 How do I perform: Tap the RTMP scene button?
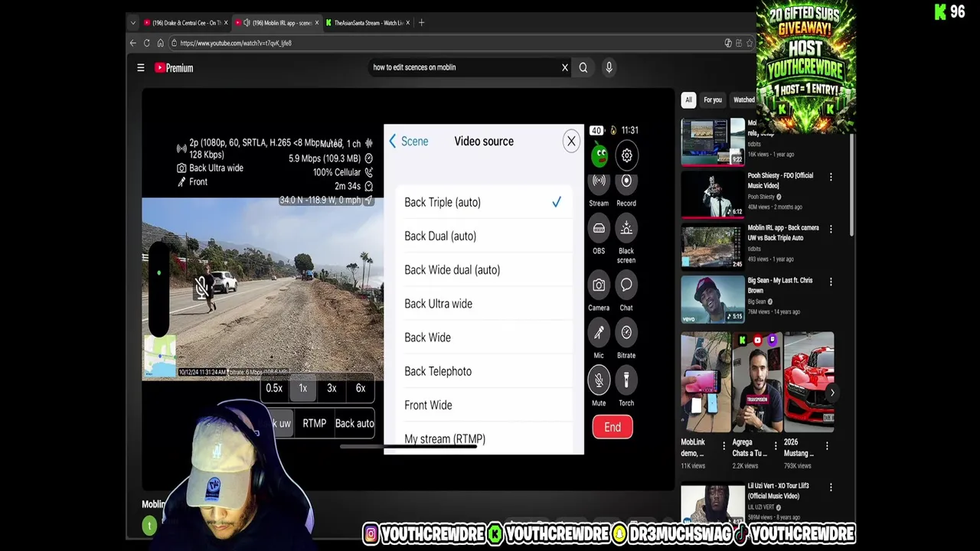[x=314, y=423]
